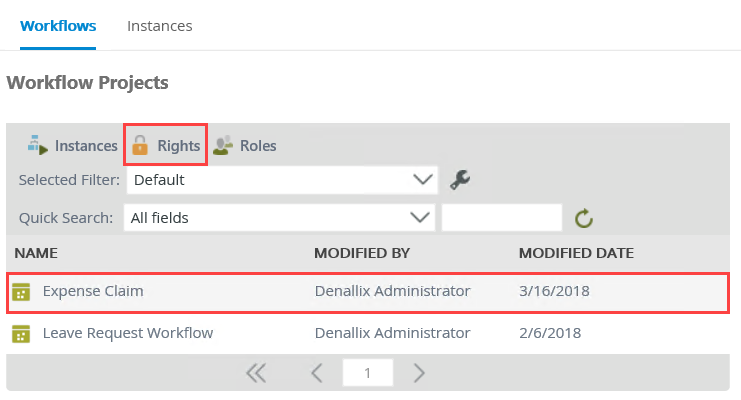Sort by the Modified Date column header
The height and width of the screenshot is (400, 741).
(575, 253)
